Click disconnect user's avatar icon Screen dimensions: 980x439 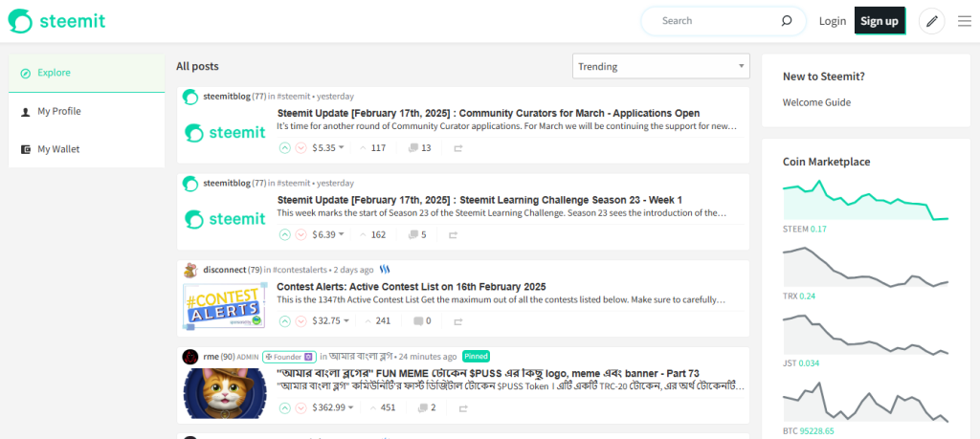click(x=190, y=270)
